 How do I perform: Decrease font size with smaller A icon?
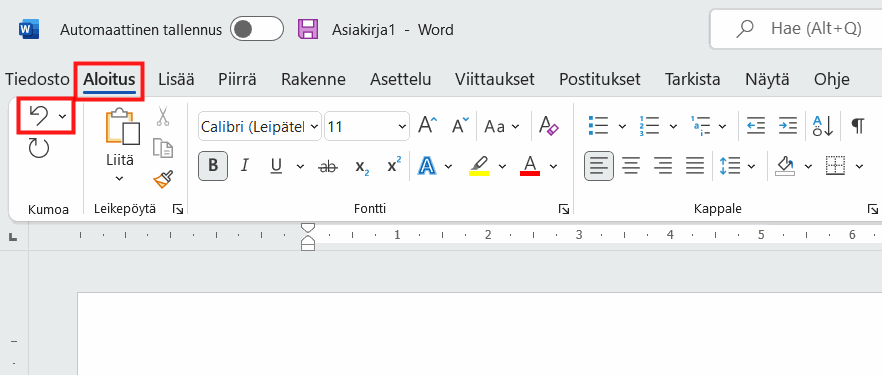coord(461,126)
